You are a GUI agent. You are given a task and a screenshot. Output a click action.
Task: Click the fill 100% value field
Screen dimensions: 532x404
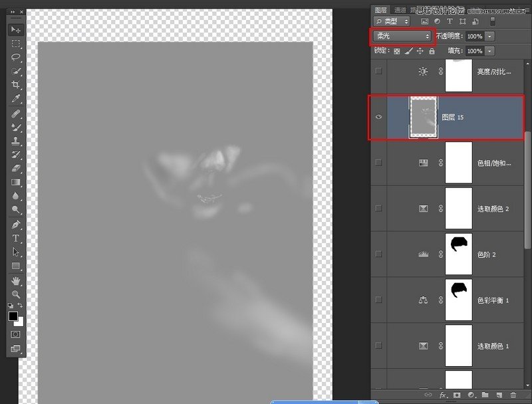point(475,51)
